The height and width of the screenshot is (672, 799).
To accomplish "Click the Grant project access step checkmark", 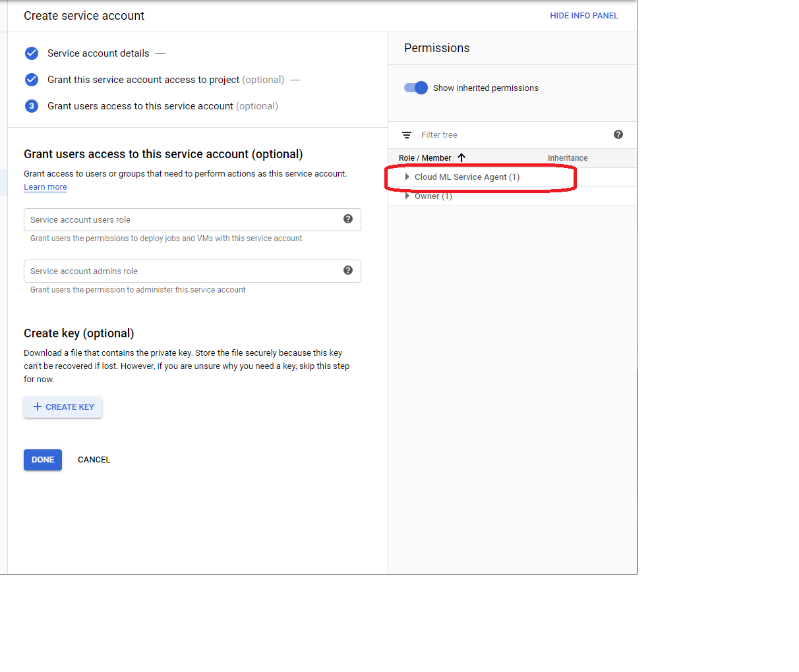I will point(32,80).
